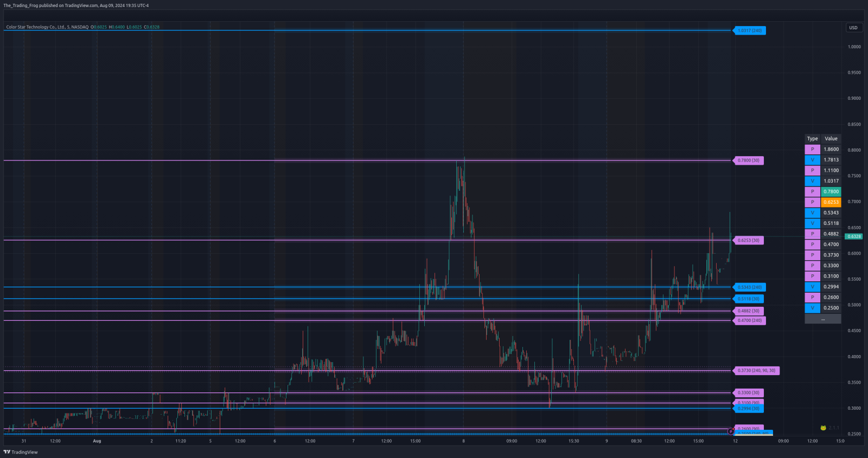Click the 'Type' table header

click(813, 139)
